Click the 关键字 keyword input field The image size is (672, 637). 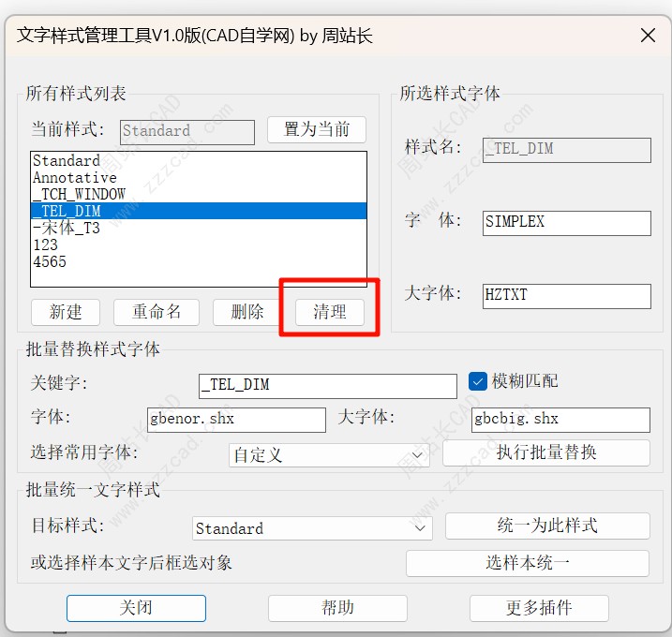click(327, 385)
